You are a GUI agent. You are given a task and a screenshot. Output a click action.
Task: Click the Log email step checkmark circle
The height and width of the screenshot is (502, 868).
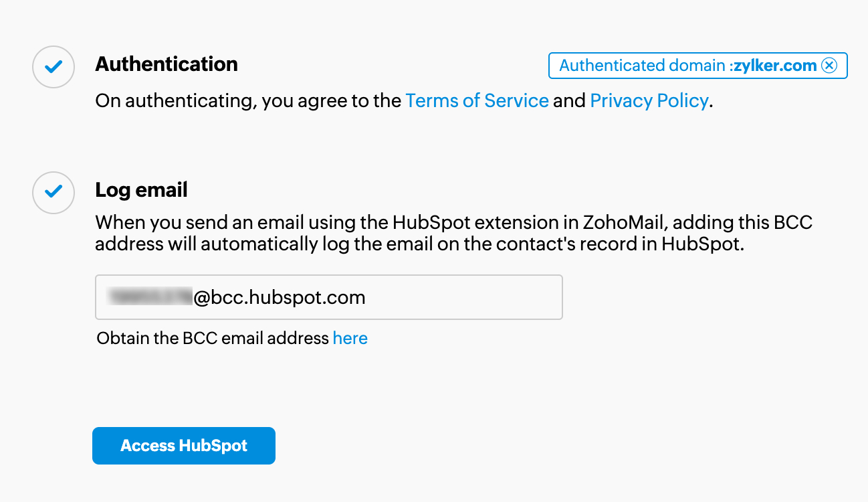click(x=53, y=193)
